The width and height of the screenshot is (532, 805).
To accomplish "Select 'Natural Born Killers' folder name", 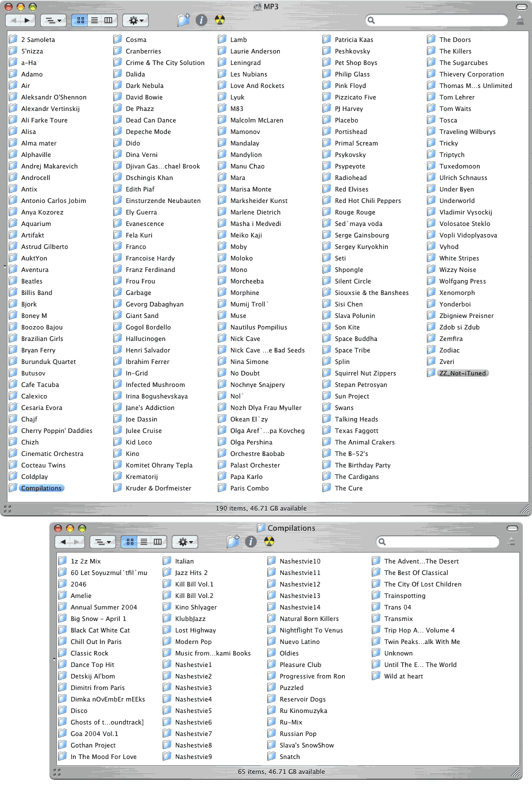I will pos(309,619).
